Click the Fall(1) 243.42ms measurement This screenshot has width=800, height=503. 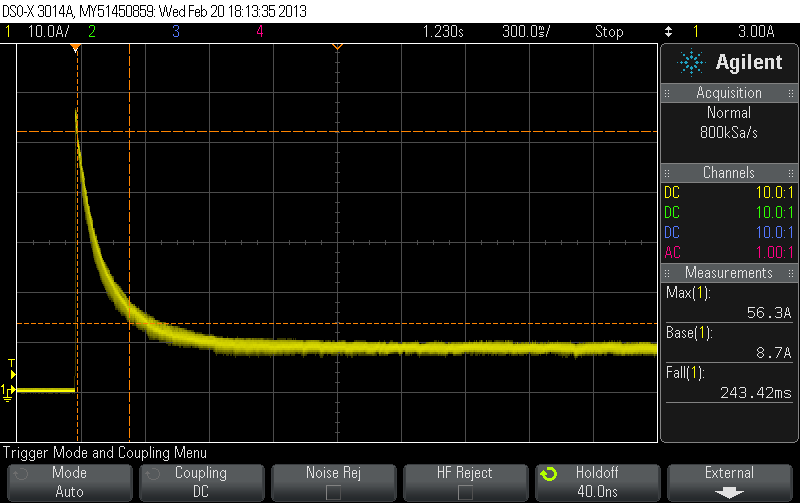[x=729, y=383]
